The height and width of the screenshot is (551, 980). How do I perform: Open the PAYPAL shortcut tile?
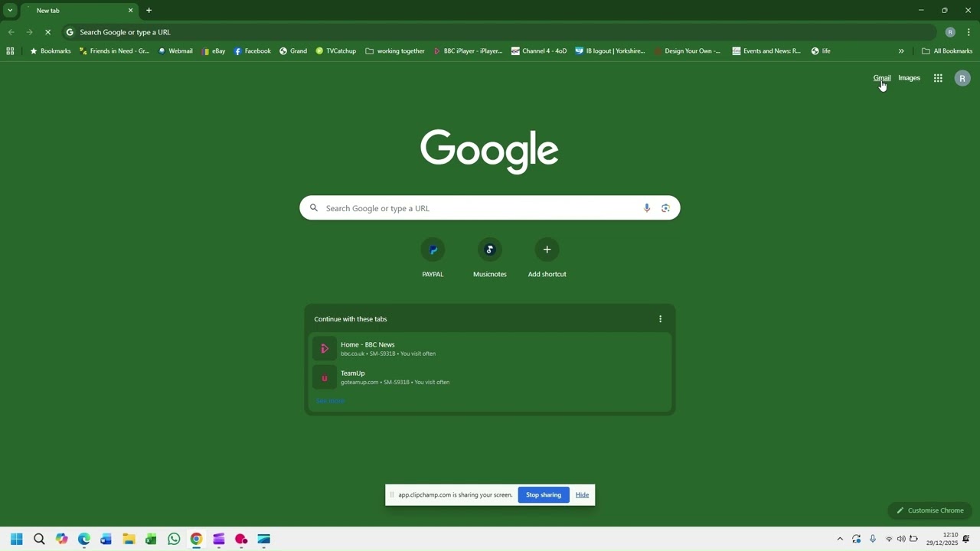433,259
